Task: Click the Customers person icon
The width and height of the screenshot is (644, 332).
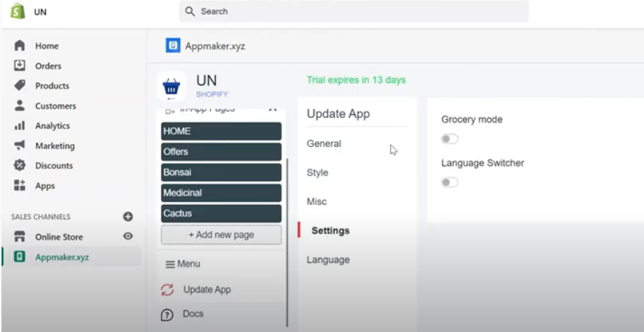Action: (x=20, y=106)
